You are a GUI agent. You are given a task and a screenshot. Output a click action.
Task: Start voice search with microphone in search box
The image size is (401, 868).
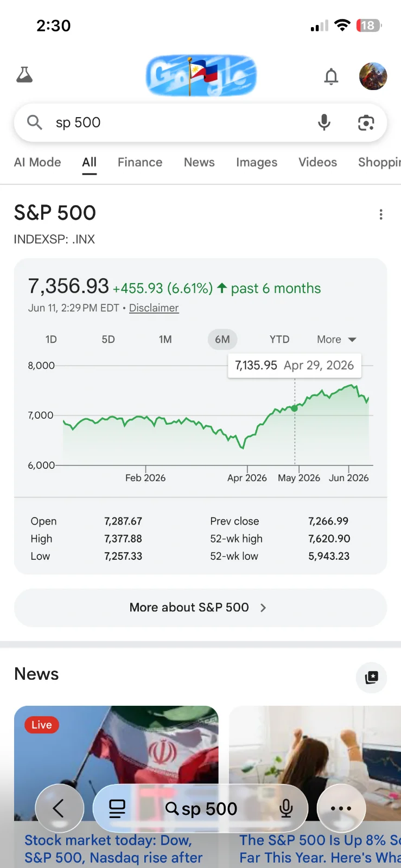(x=324, y=123)
